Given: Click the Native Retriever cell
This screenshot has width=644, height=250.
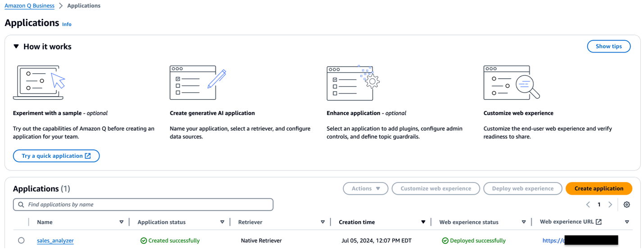Looking at the screenshot, I should [261, 241].
